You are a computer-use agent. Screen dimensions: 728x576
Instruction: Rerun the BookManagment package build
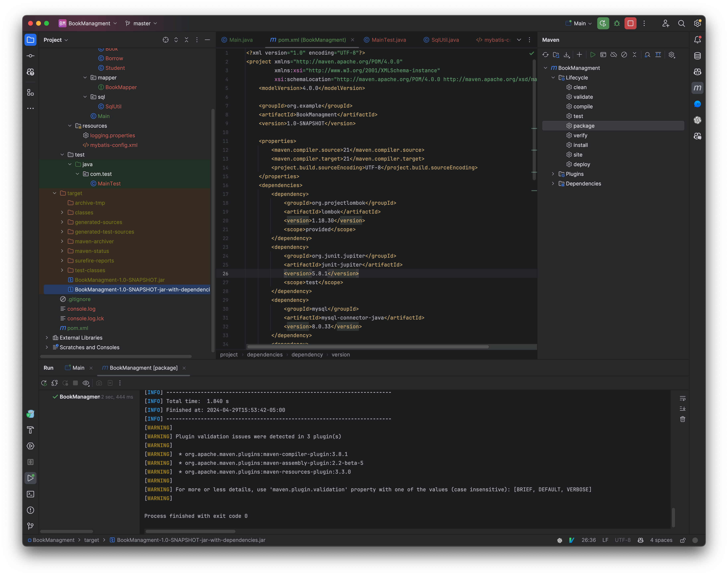(44, 383)
